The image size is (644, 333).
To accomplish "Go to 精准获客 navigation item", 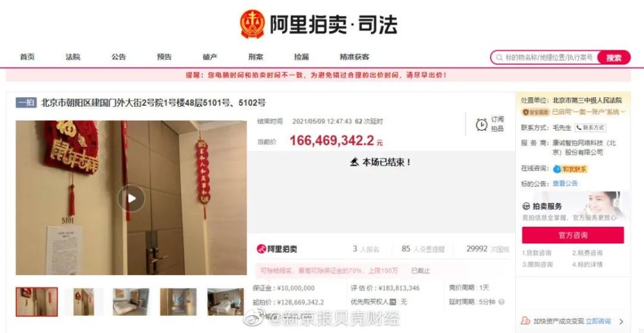I will tap(354, 57).
